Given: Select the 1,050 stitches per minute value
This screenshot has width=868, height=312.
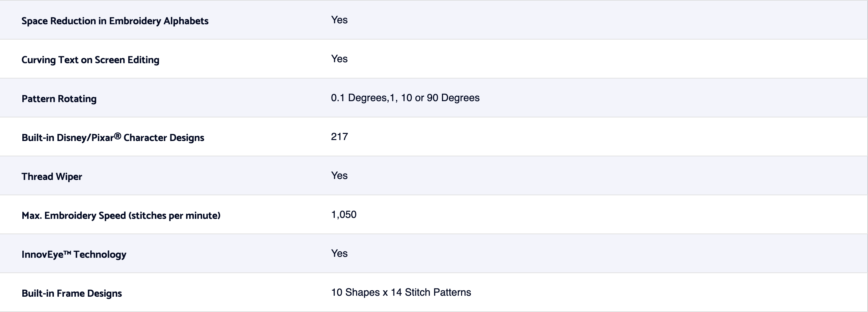Looking at the screenshot, I should pos(344,215).
